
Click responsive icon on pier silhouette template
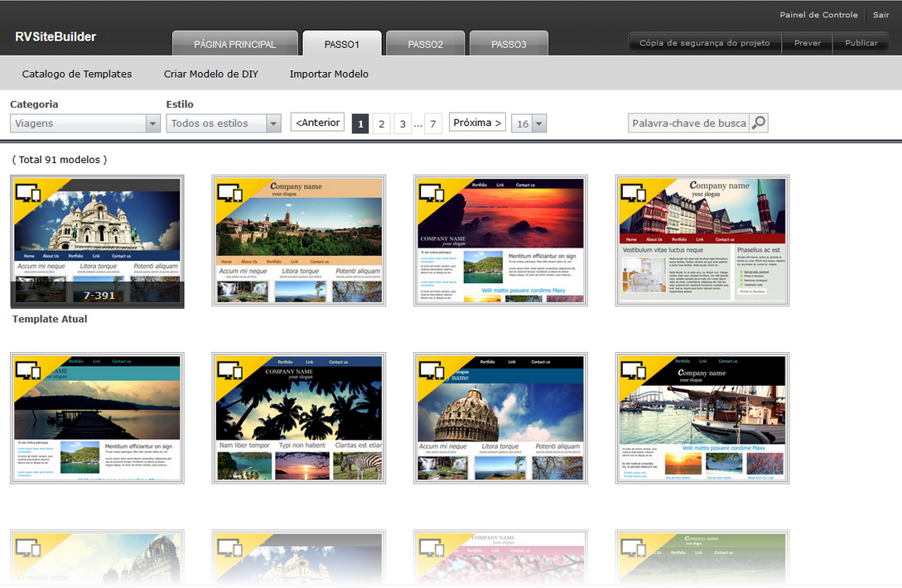(27, 370)
